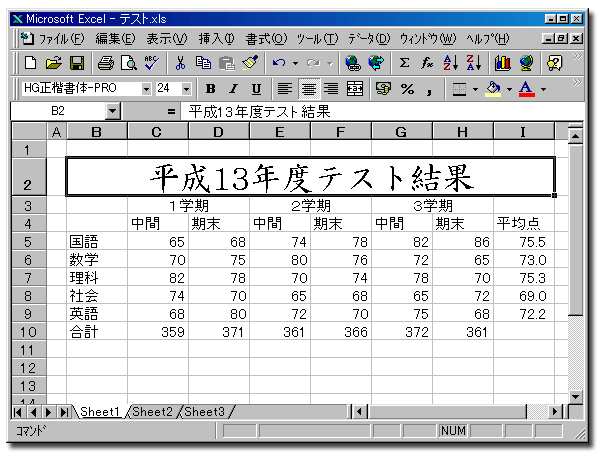Select row 5 header
The image size is (600, 456).
click(29, 242)
